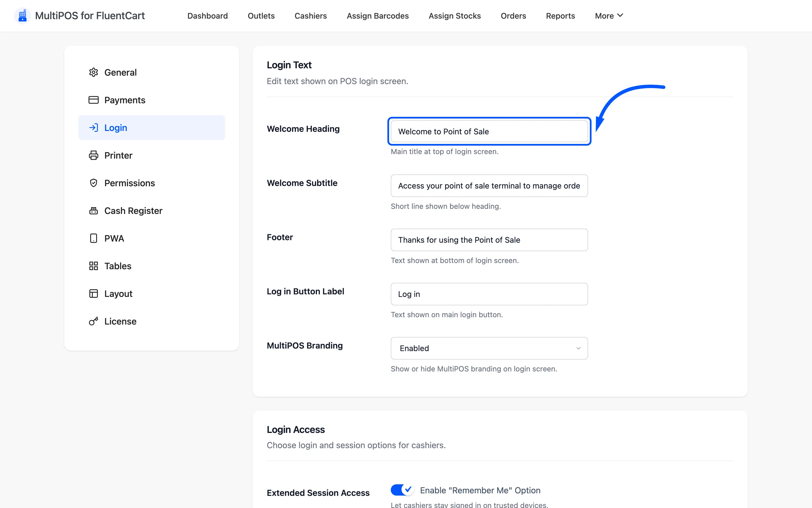Click the MultiPOS for FluentCart title
This screenshot has height=508, width=812.
[x=90, y=16]
